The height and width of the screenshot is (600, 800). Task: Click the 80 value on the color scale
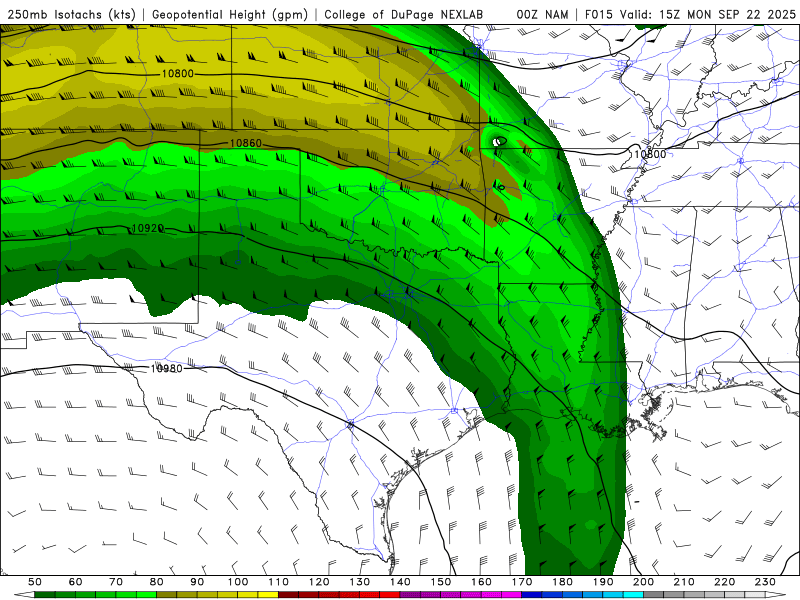pyautogui.click(x=157, y=582)
